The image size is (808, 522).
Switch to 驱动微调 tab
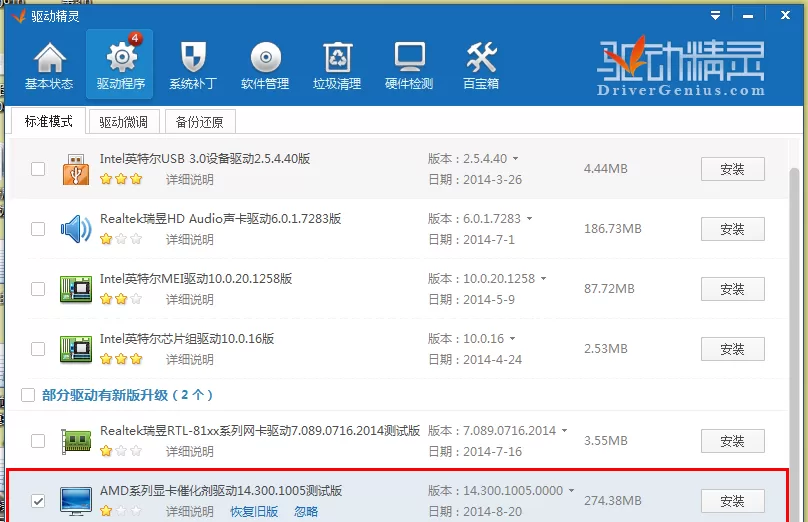pyautogui.click(x=124, y=122)
